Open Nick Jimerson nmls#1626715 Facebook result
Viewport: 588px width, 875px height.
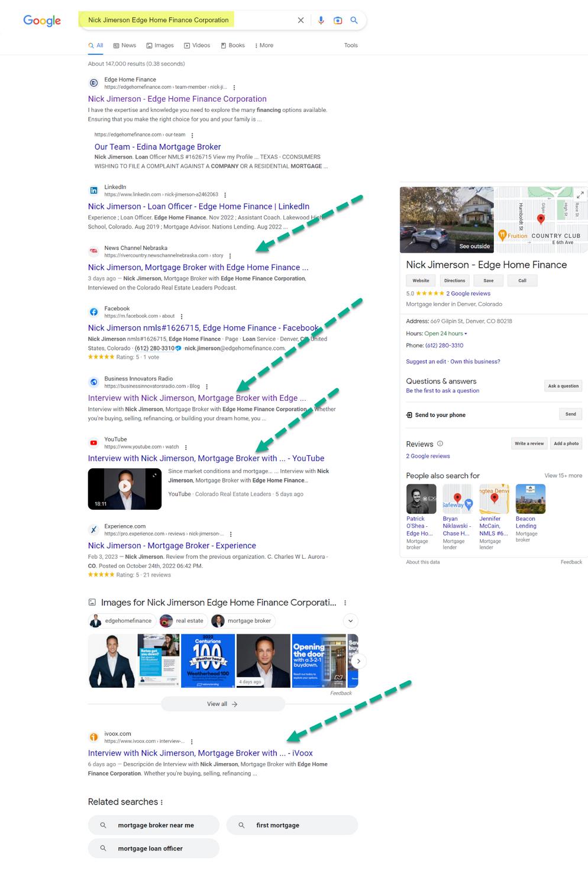click(x=203, y=328)
